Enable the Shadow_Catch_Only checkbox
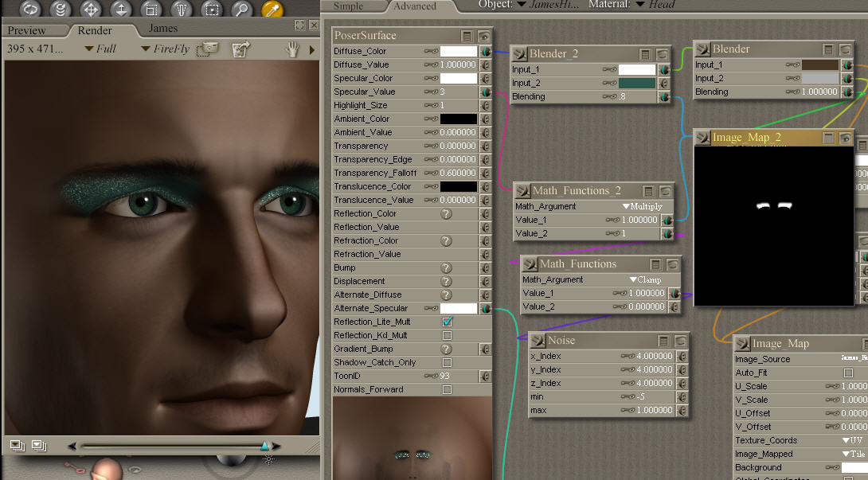Viewport: 868px width, 480px height. point(447,362)
